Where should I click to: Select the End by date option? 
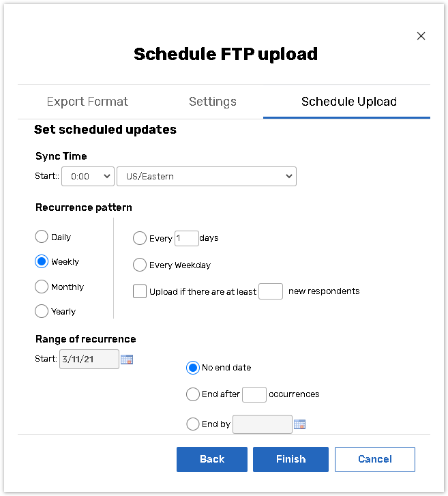[x=193, y=424]
